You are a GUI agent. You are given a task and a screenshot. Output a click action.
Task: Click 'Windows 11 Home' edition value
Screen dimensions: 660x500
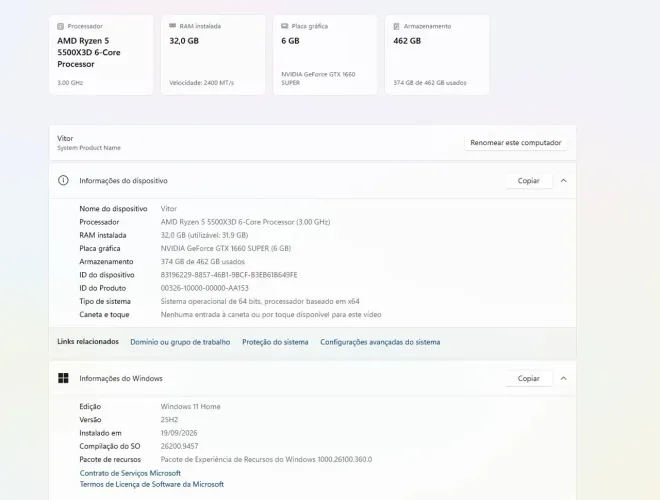[x=190, y=407]
